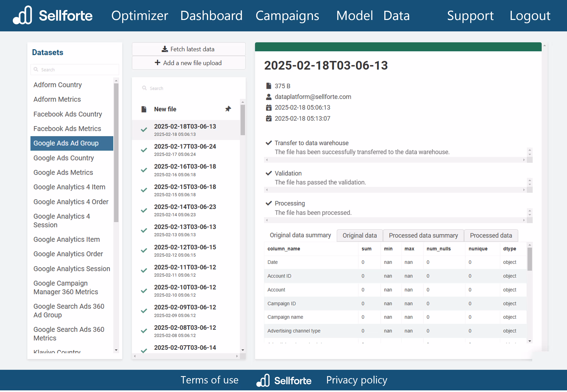The width and height of the screenshot is (567, 392).
Task: Click green check for 2025-02-14T03-06-23 file
Action: (x=144, y=210)
